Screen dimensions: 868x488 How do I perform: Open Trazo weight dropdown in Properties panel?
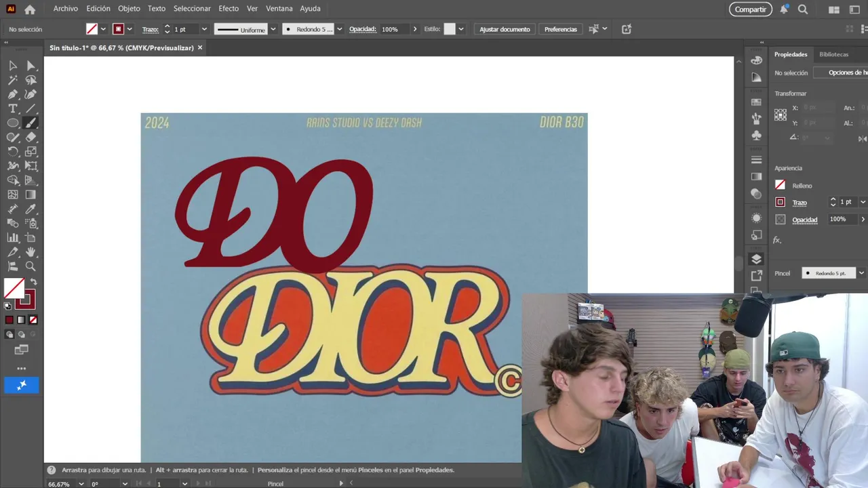863,202
